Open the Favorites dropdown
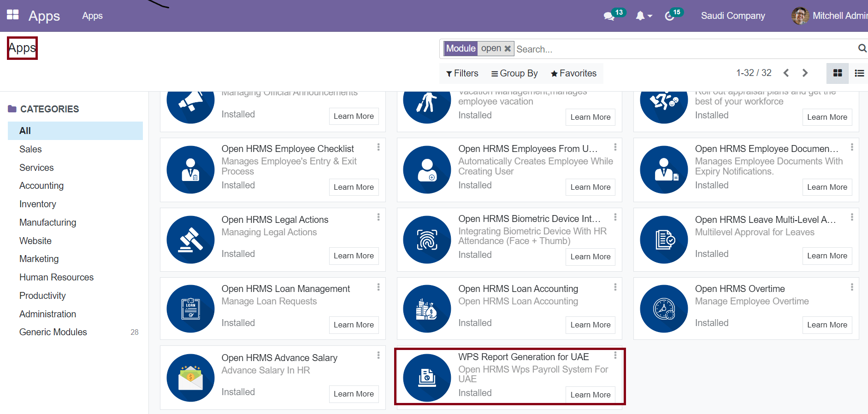This screenshot has width=868, height=414. click(x=573, y=73)
